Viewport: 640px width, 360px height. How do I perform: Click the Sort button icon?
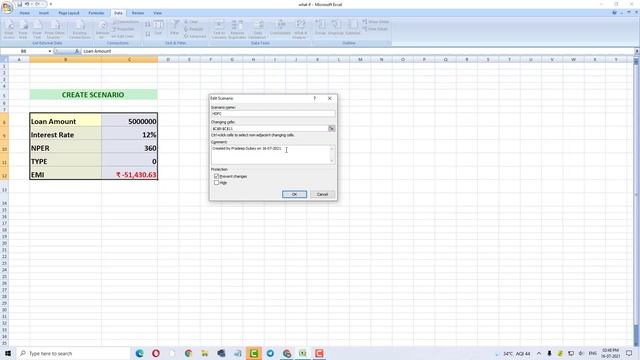158,28
